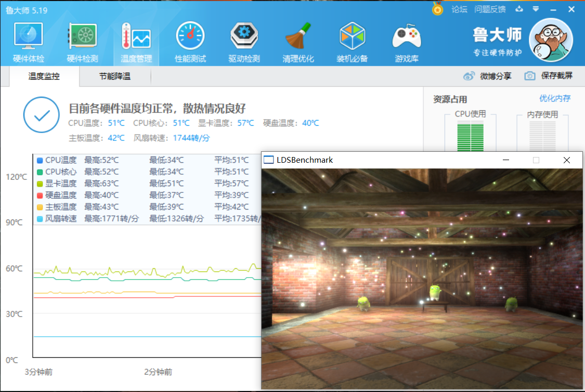This screenshot has width=585, height=392.
Task: Click 最高:63℃ in 显卡温度 legend row
Action: pyautogui.click(x=101, y=184)
